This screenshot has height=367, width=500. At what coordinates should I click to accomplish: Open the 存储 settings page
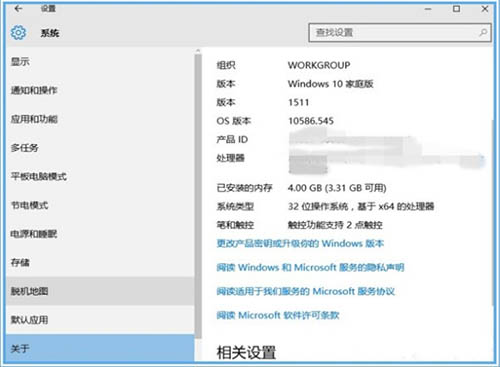click(100, 263)
